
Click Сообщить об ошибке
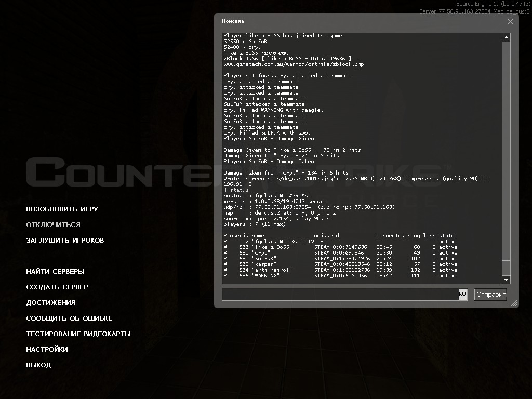pyautogui.click(x=69, y=318)
